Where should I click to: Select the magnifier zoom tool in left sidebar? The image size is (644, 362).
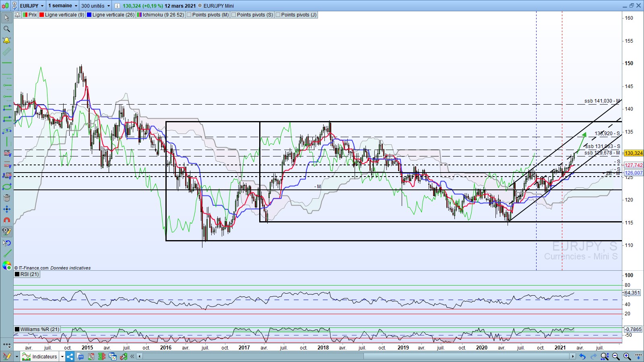coord(7,29)
